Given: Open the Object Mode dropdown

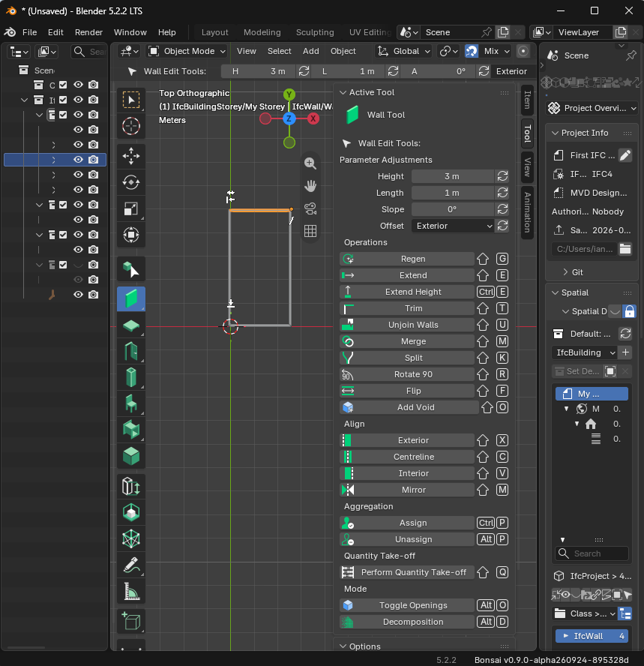Looking at the screenshot, I should pyautogui.click(x=187, y=52).
